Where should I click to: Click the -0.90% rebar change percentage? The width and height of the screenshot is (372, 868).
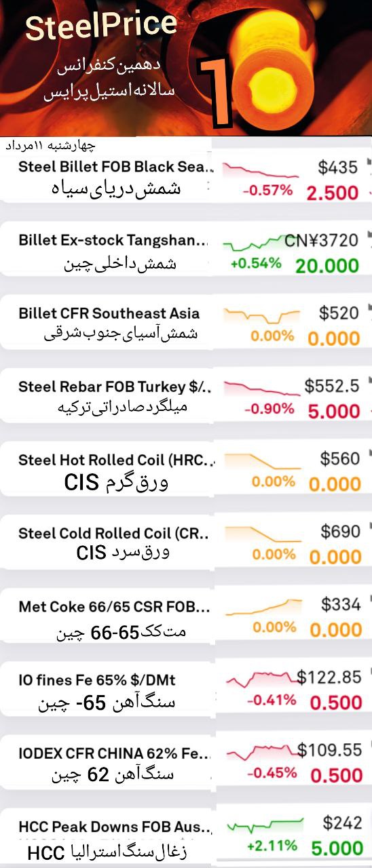pos(269,409)
